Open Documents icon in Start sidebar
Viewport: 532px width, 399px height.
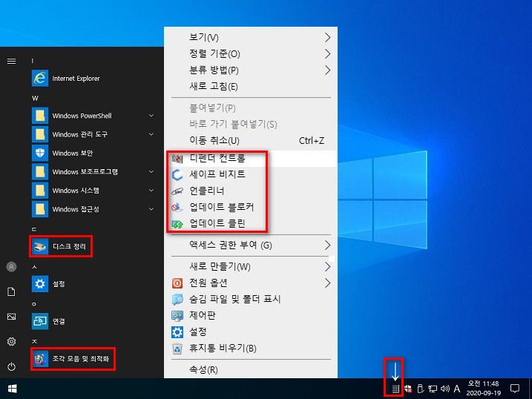coord(12,291)
